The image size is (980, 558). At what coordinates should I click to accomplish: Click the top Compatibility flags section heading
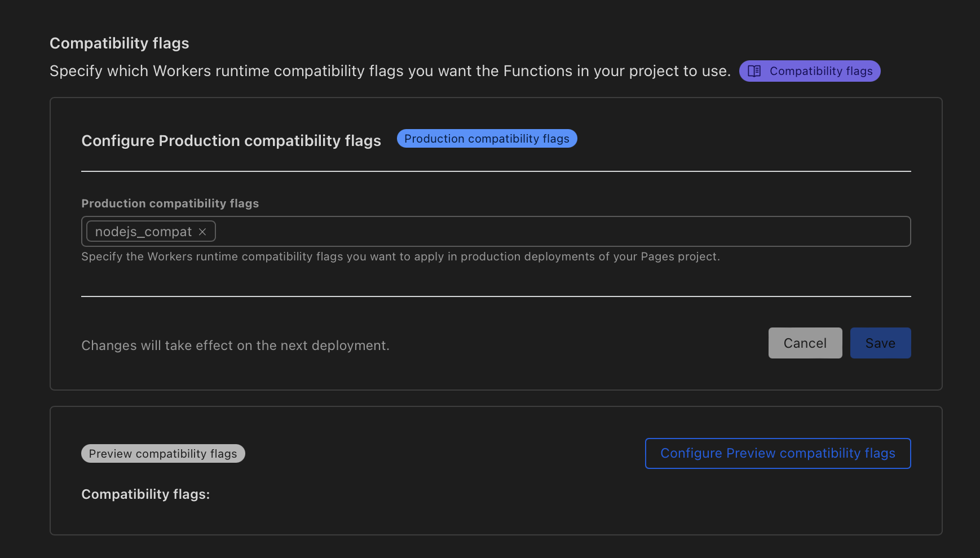(120, 43)
